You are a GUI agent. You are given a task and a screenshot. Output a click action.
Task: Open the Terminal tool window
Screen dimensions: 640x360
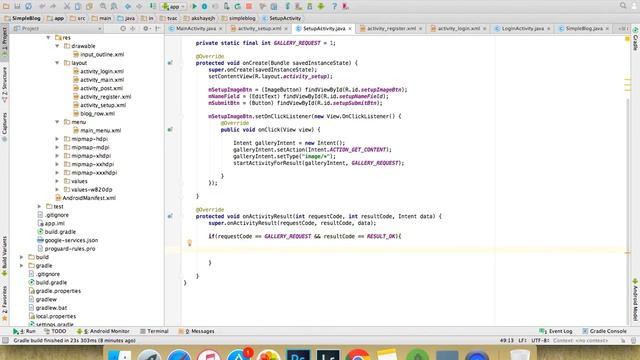point(154,331)
